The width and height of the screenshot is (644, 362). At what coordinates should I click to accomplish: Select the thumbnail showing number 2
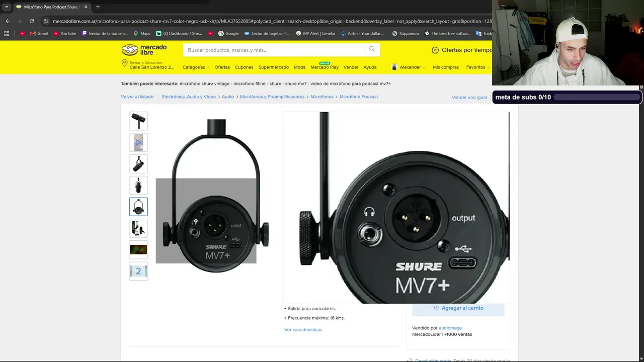(138, 271)
